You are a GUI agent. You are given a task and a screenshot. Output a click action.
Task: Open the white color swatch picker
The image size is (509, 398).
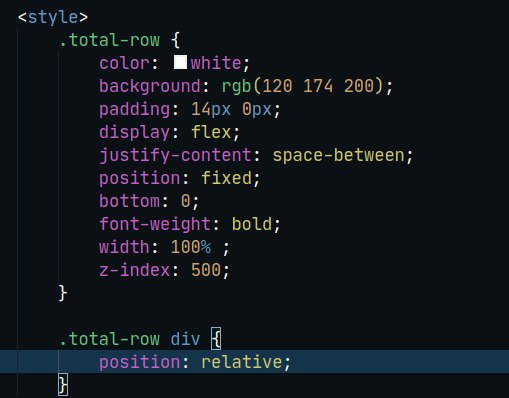click(x=180, y=62)
